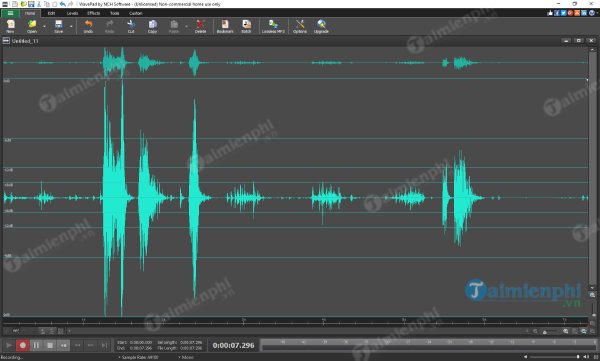Expand the Open button dropdown arrow
This screenshot has height=361, width=600.
point(44,26)
